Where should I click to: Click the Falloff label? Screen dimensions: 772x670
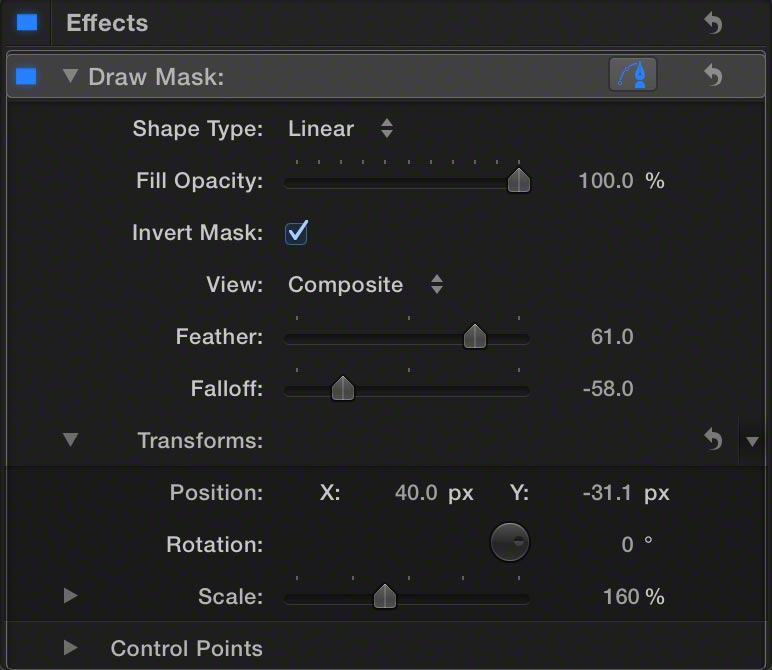pos(227,389)
